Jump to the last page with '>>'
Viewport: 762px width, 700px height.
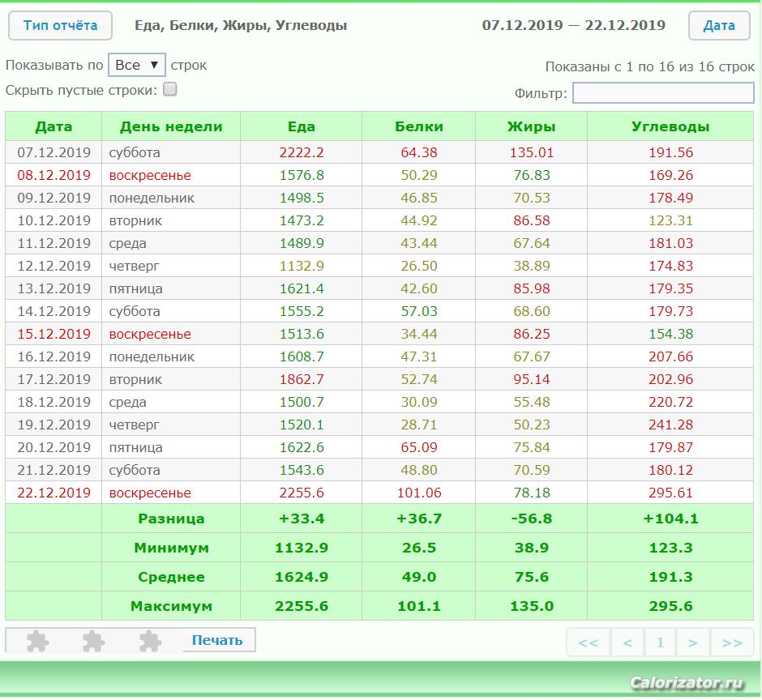732,643
